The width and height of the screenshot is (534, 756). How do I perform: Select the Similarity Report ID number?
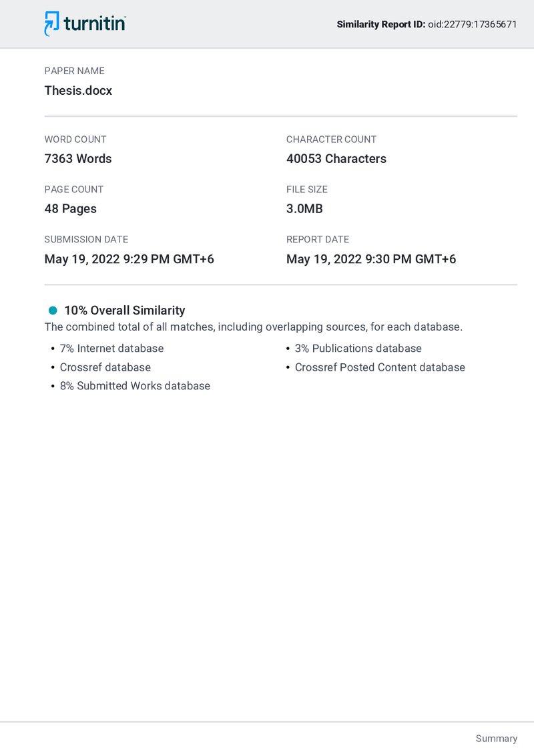click(x=473, y=24)
